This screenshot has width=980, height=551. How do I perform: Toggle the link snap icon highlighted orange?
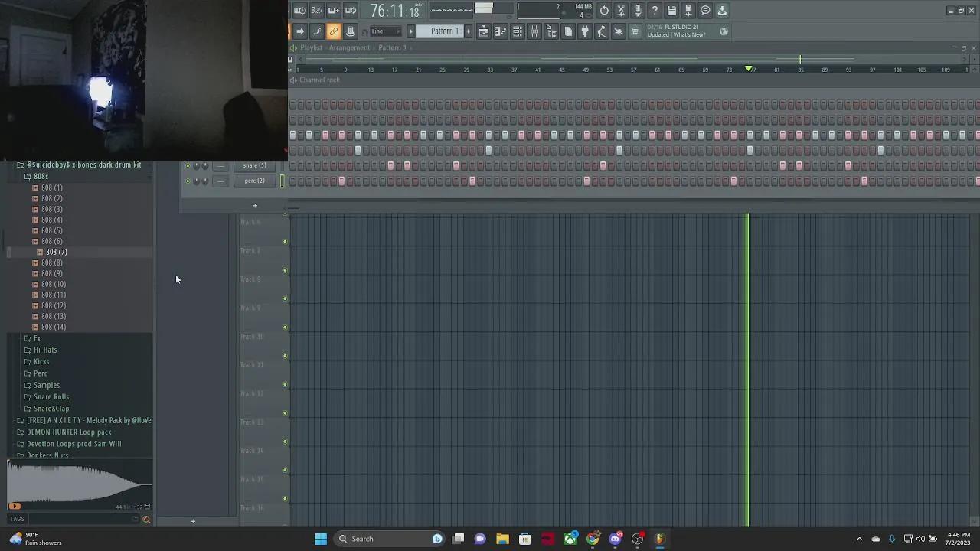pos(334,31)
